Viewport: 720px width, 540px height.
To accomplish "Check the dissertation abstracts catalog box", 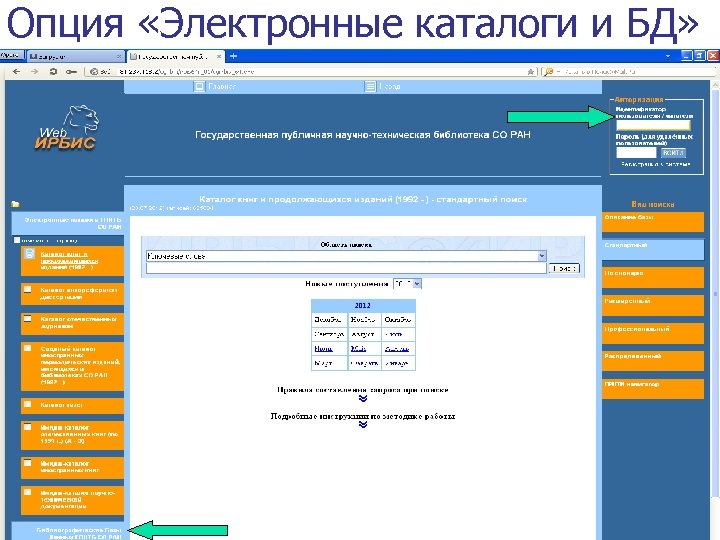I will pos(28,290).
